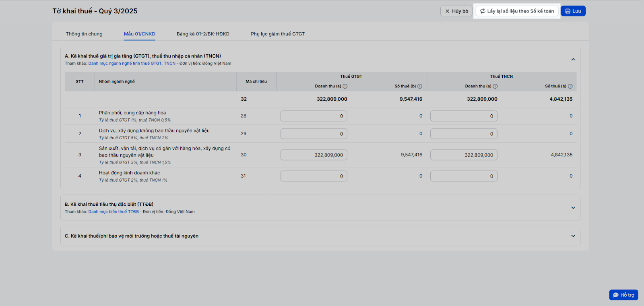Select the Mẫu 01/CNKD tab
Image resolution: width=644 pixels, height=306 pixels.
pos(139,34)
